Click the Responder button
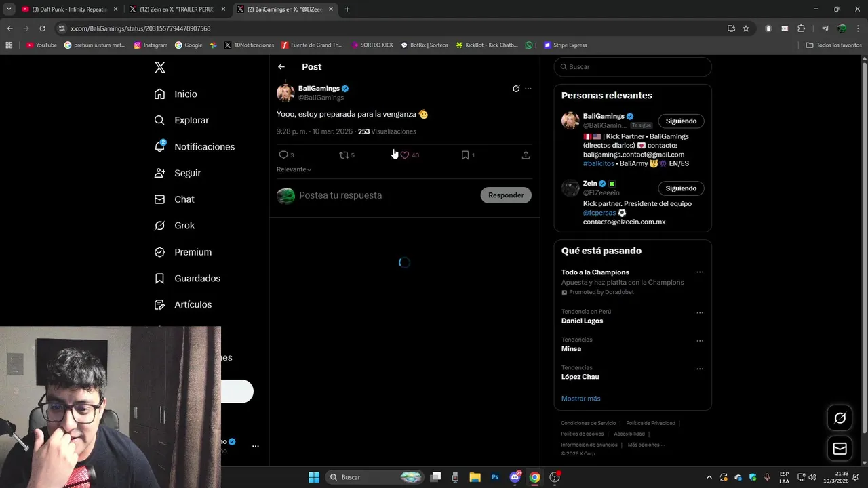The image size is (868, 488). (506, 195)
